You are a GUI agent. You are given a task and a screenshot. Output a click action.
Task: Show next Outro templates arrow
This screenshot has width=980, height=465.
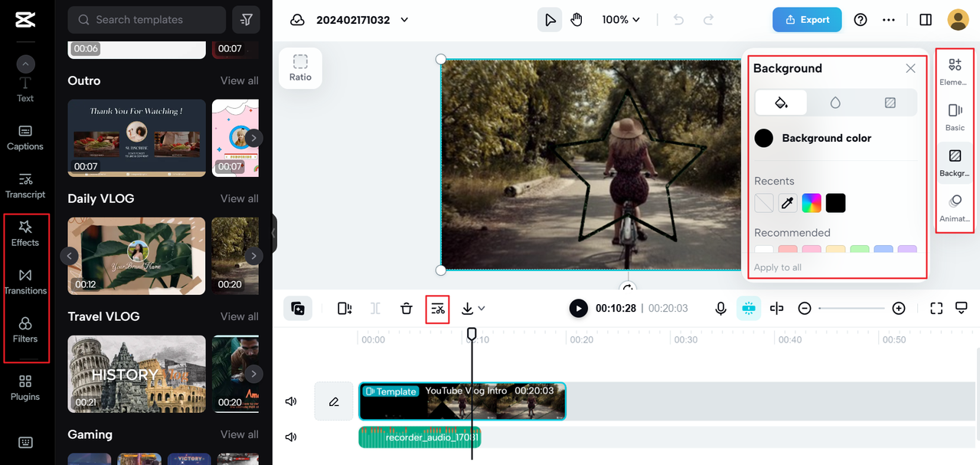pos(253,138)
